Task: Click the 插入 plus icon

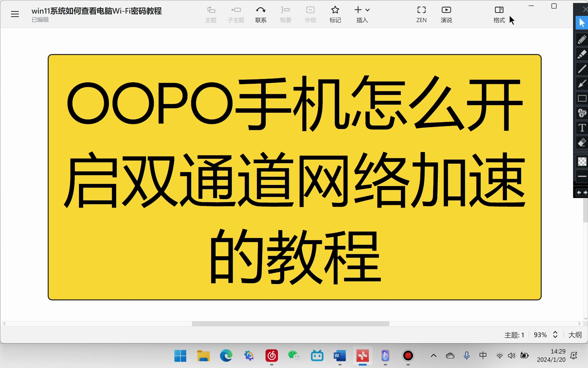Action: [x=358, y=10]
